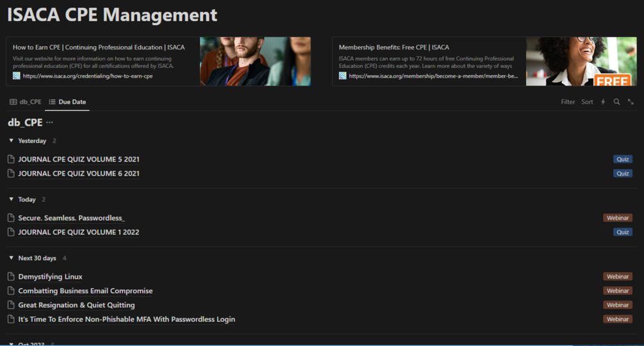Collapse the Next 30 days group
Image resolution: width=644 pixels, height=346 pixels.
click(x=11, y=258)
